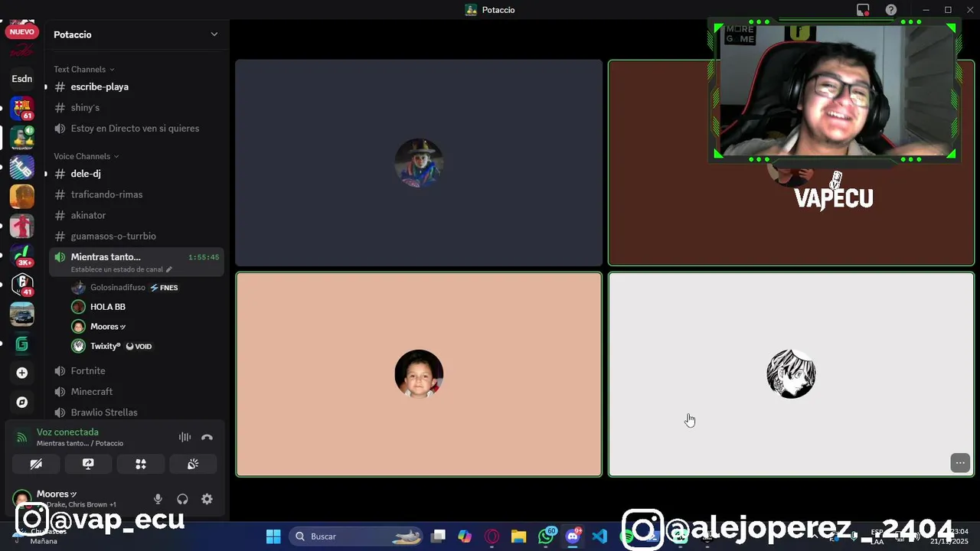Mute microphone in user panel

pyautogui.click(x=158, y=499)
